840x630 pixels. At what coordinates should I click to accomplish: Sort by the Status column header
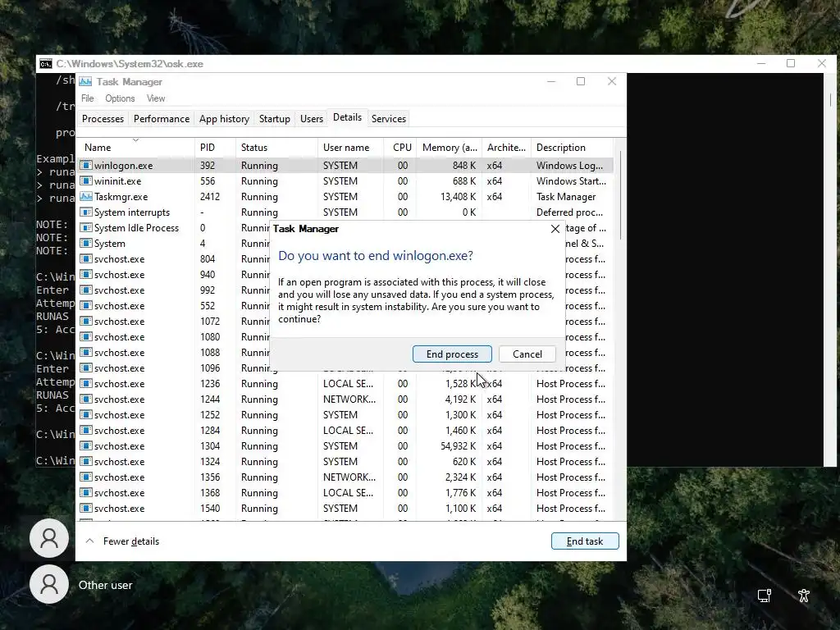[276, 148]
